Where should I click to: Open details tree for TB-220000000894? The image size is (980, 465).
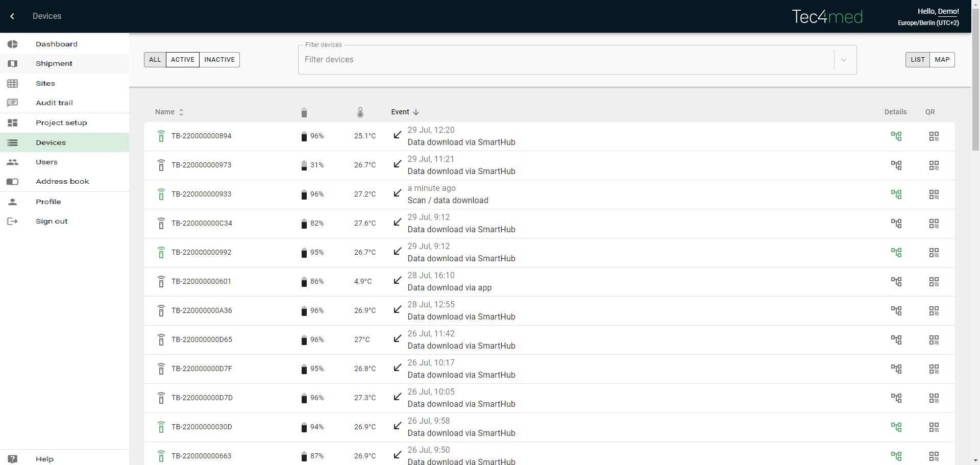[x=896, y=136]
